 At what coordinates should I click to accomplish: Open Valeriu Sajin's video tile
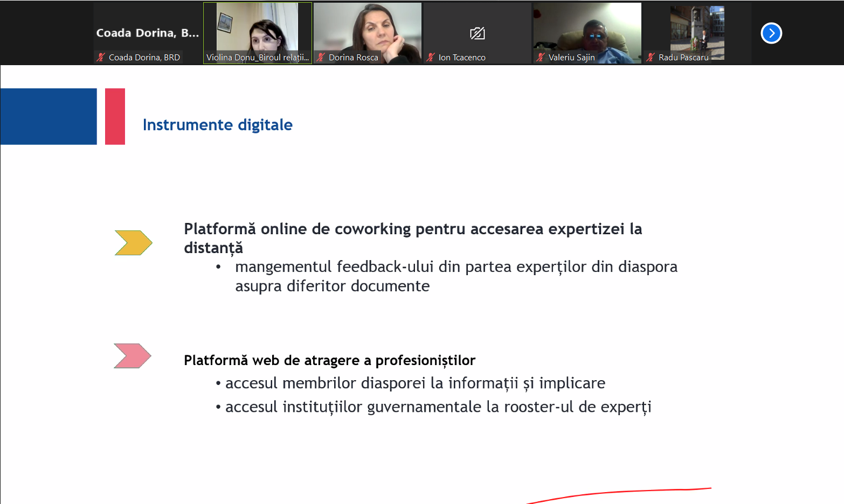pos(587,28)
